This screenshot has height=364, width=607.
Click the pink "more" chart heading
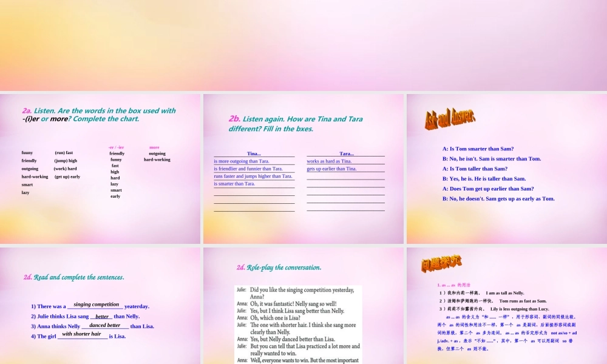[x=154, y=147]
